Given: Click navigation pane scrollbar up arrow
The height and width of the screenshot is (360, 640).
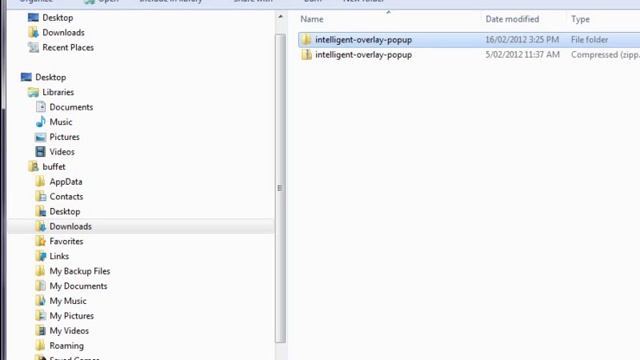Looking at the screenshot, I should tap(280, 17).
